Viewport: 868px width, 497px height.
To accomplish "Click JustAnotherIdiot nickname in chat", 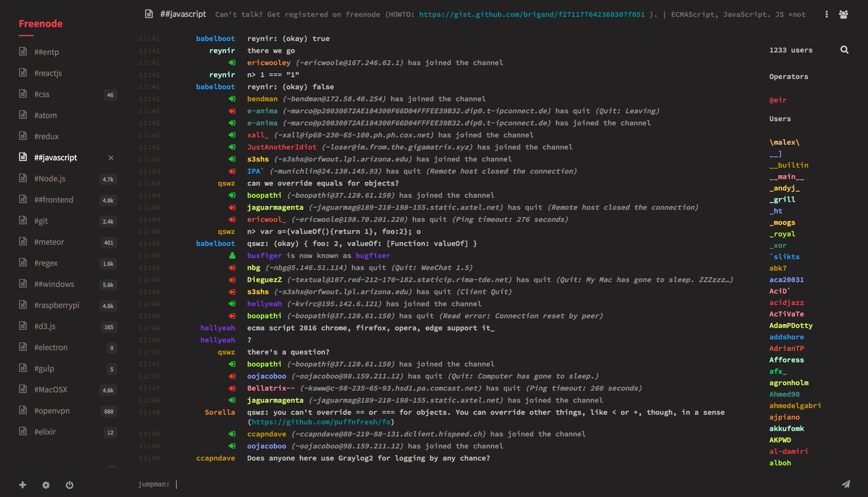I will [282, 147].
